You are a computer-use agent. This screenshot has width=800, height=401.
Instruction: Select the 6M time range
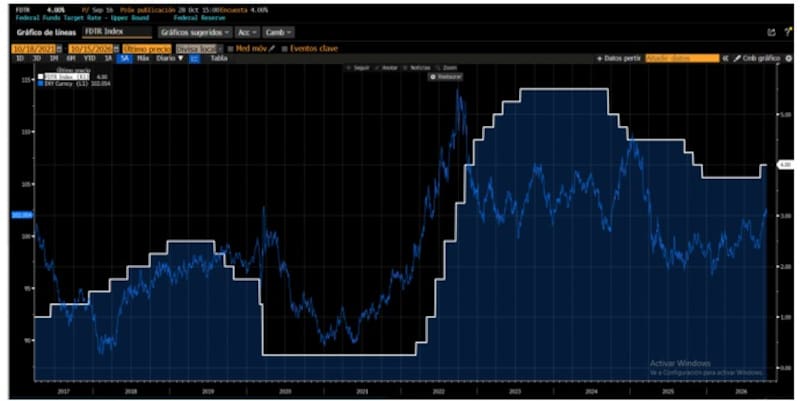coord(71,59)
